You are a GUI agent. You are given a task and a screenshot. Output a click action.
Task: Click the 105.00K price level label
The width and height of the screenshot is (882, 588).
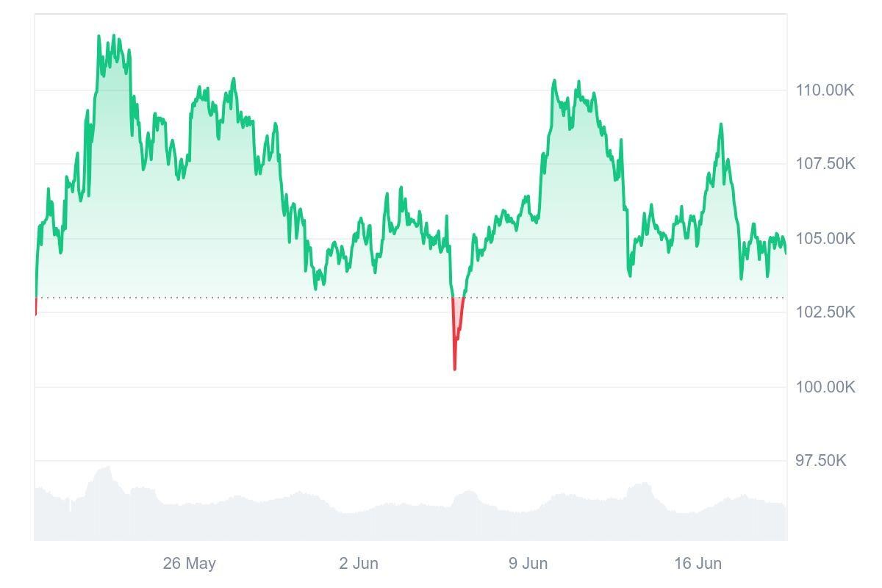825,239
